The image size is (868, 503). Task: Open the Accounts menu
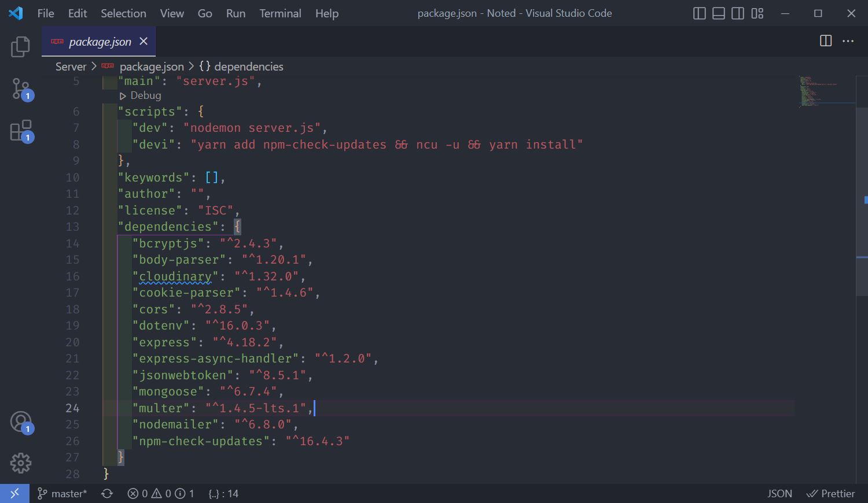[21, 422]
